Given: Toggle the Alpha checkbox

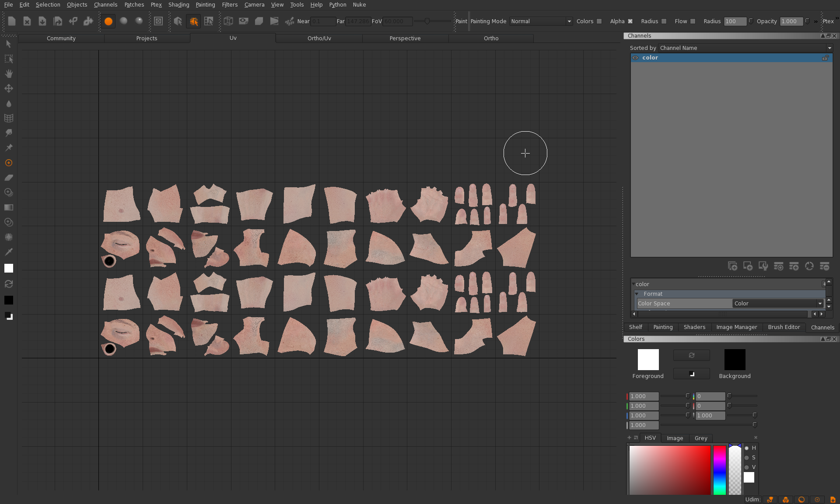Looking at the screenshot, I should point(630,21).
